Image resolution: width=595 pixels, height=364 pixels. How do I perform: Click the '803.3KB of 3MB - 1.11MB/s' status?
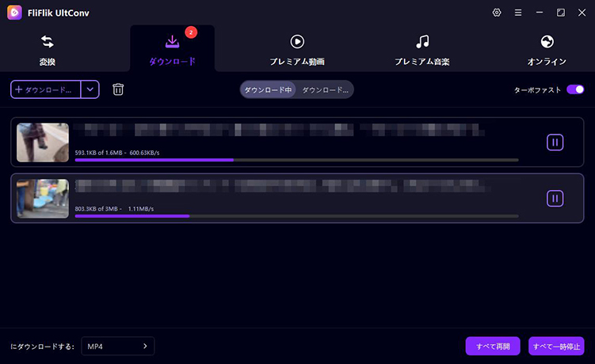click(x=114, y=209)
